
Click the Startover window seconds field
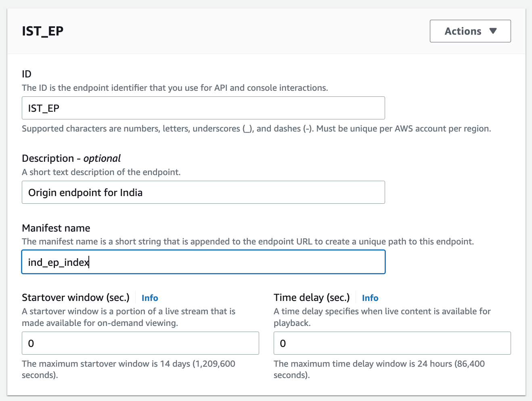click(140, 343)
